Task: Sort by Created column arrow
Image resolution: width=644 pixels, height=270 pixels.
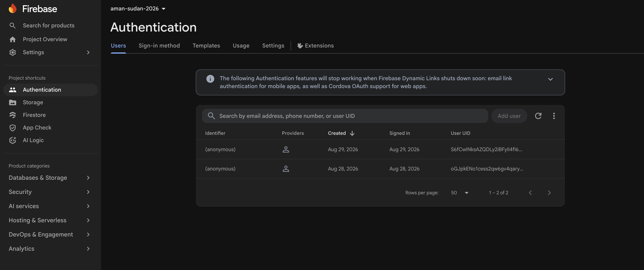Action: pyautogui.click(x=352, y=133)
